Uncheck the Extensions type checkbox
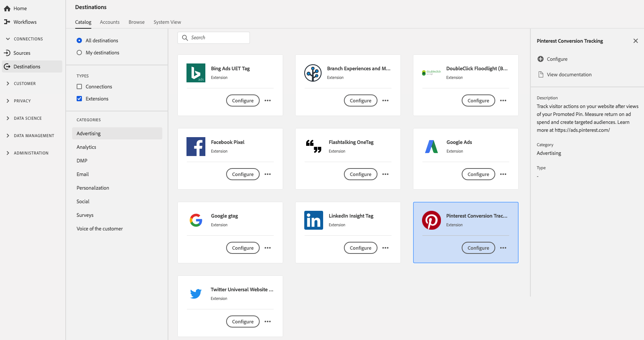 [79, 99]
